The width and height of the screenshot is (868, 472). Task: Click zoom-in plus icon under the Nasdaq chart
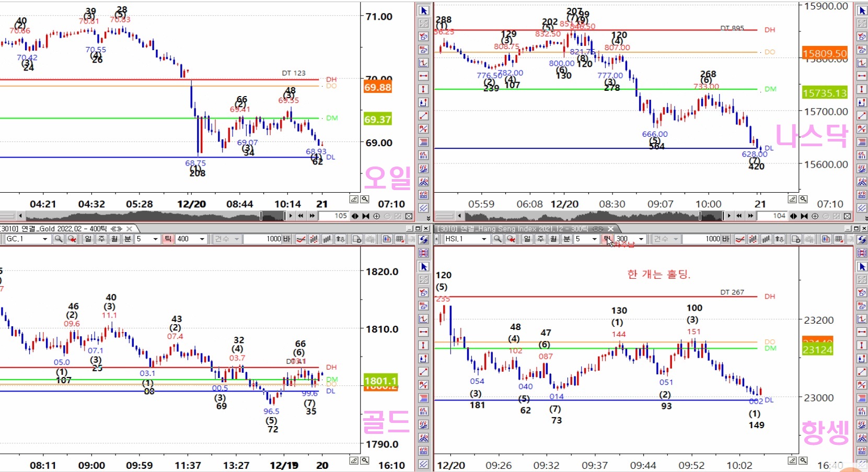815,216
